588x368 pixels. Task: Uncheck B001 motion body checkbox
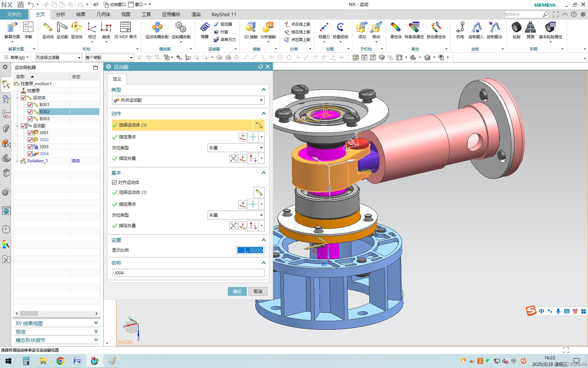30,105
